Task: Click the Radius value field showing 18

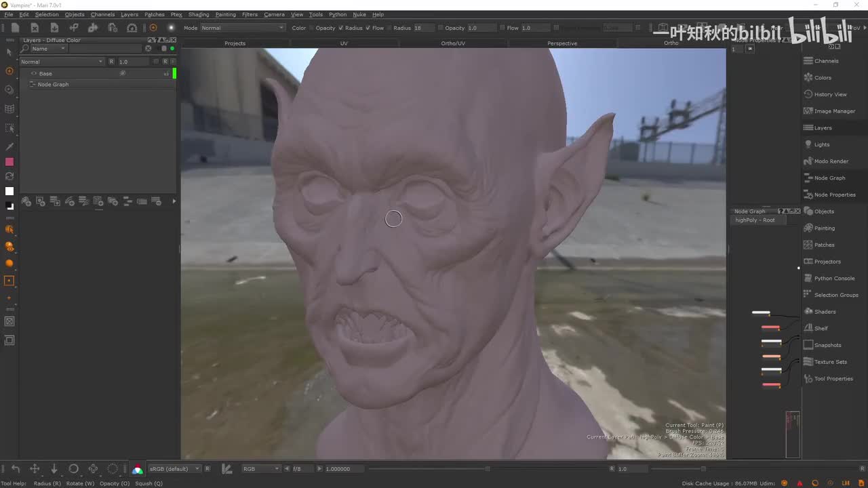Action: click(x=423, y=28)
